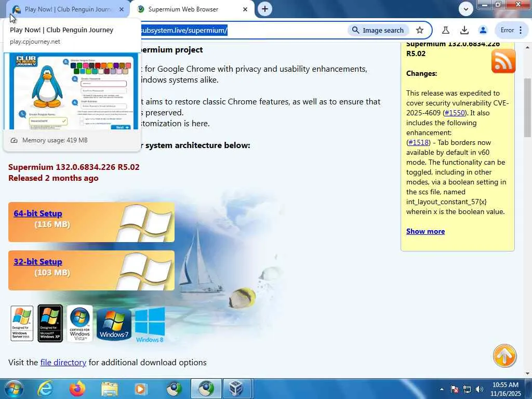Show hidden system tray icons arrow

tap(442, 389)
